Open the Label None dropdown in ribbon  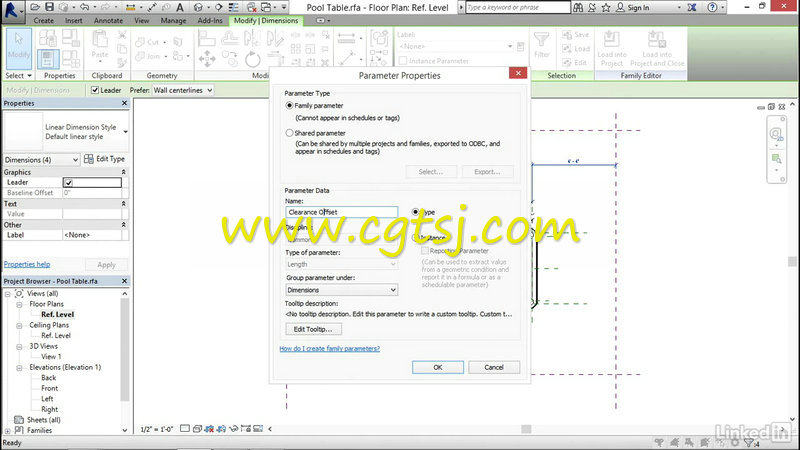[456, 46]
